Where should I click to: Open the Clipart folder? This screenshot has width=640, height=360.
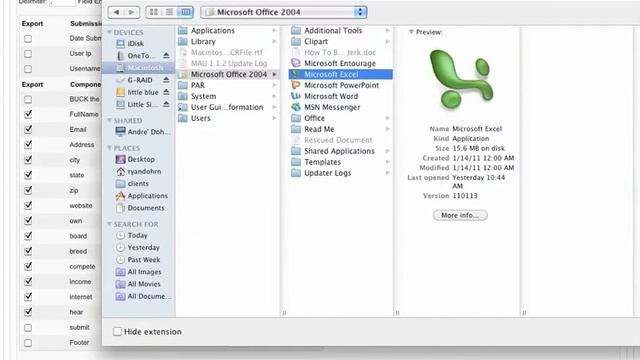click(316, 42)
